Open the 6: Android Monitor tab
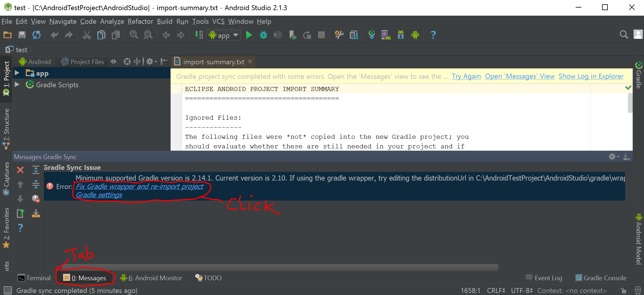This screenshot has width=644, height=295. pos(151,278)
